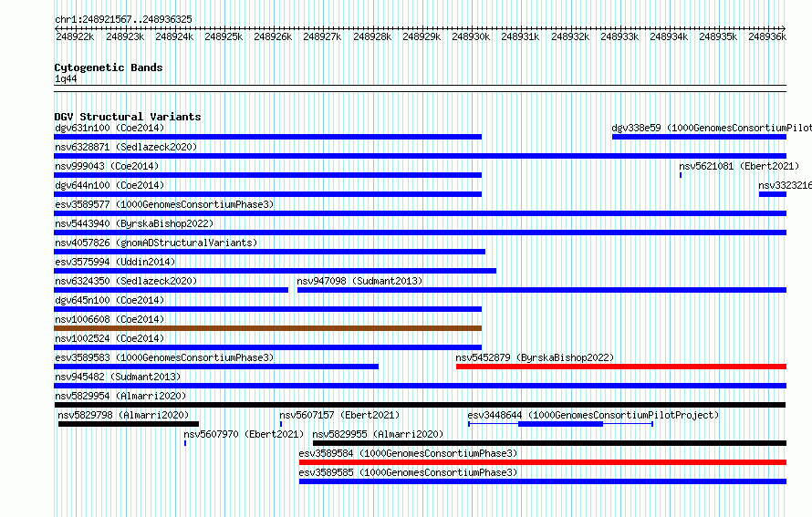Click the red bar of nsv5452879
The image size is (812, 517).
point(621,367)
